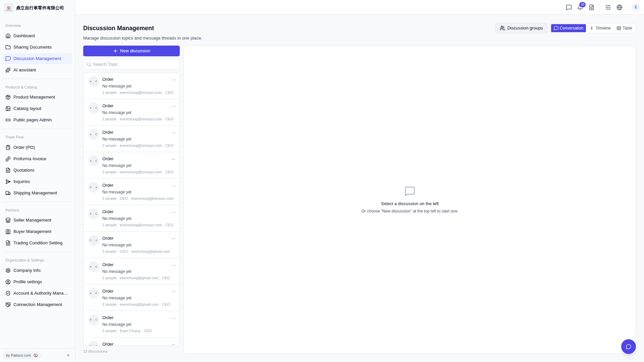The height and width of the screenshot is (362, 644).
Task: Open Trading Condition Setting
Action: 37,243
